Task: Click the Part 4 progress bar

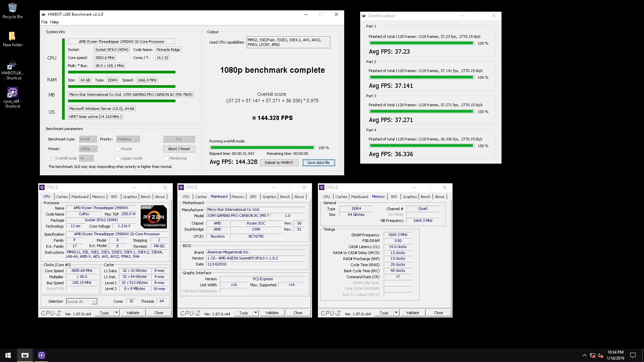Action: point(422,145)
